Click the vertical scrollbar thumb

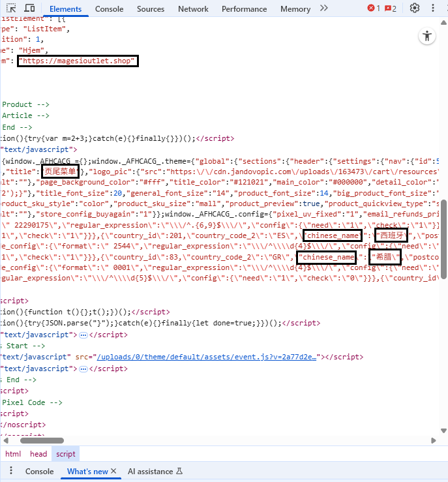(443, 239)
